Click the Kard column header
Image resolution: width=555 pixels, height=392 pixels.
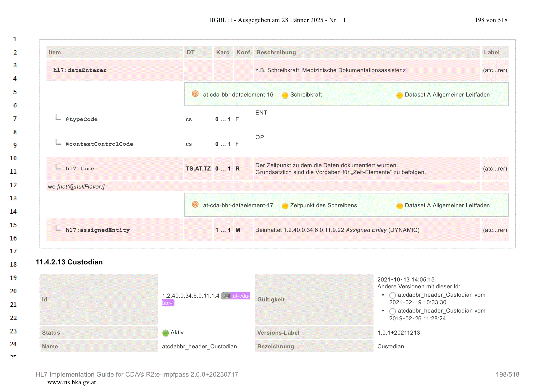point(223,52)
